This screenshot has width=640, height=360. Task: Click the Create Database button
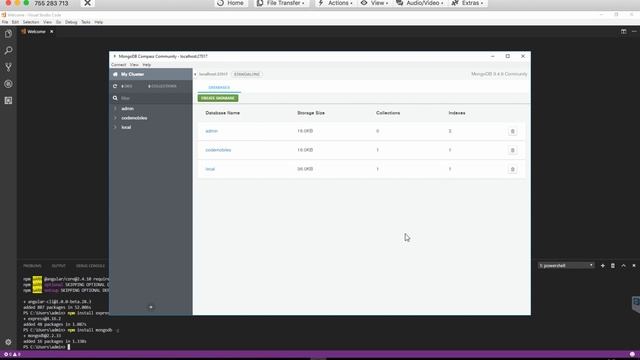click(x=218, y=98)
